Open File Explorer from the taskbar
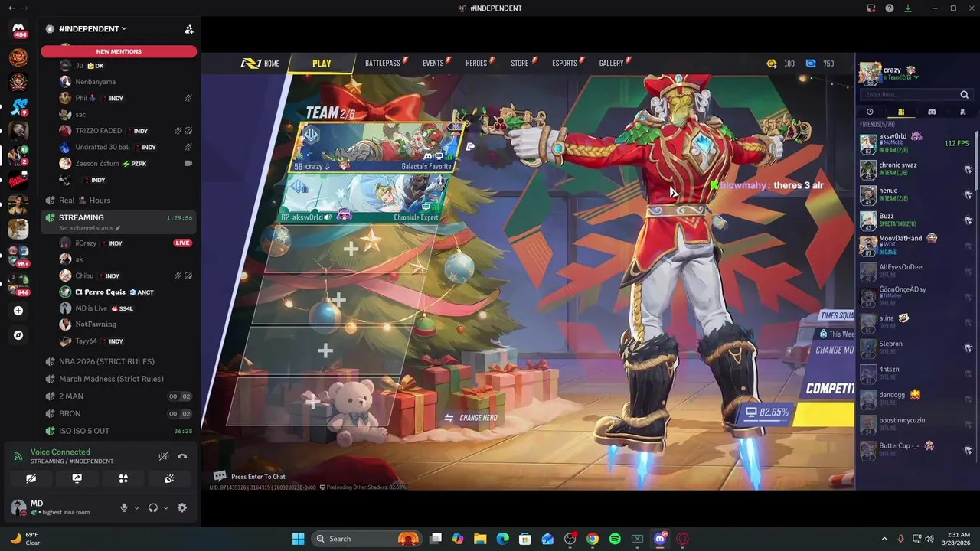Screen dimensions: 980x551 point(480,539)
